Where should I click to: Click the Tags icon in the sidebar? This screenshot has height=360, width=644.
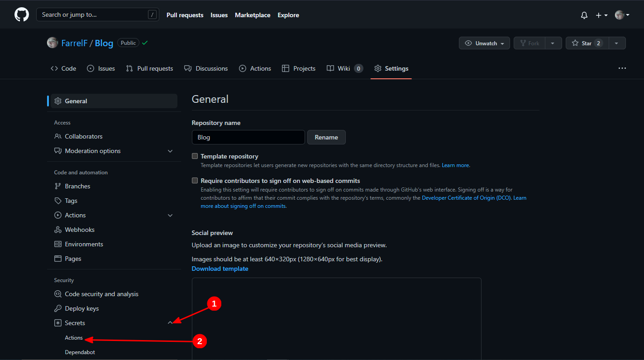pos(58,201)
